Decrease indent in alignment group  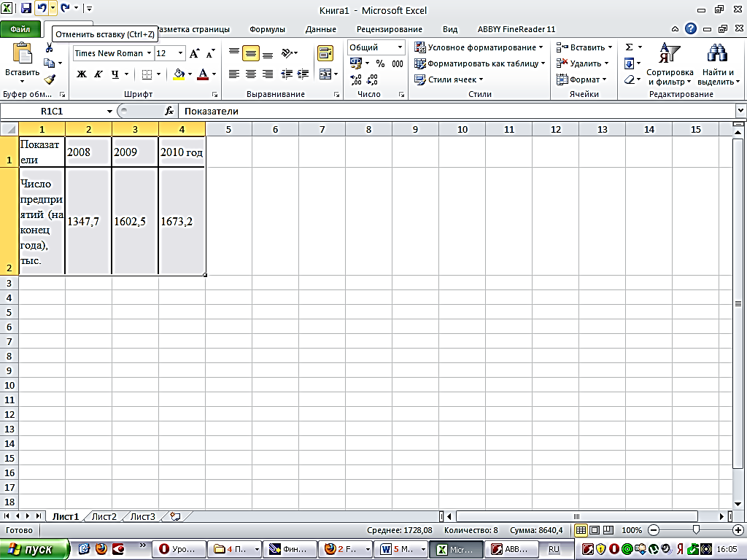click(286, 74)
